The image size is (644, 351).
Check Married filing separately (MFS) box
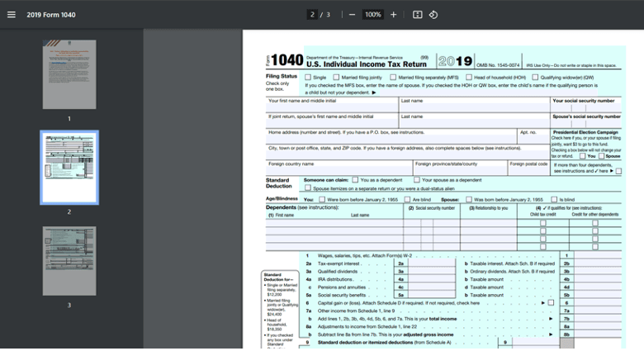click(393, 77)
